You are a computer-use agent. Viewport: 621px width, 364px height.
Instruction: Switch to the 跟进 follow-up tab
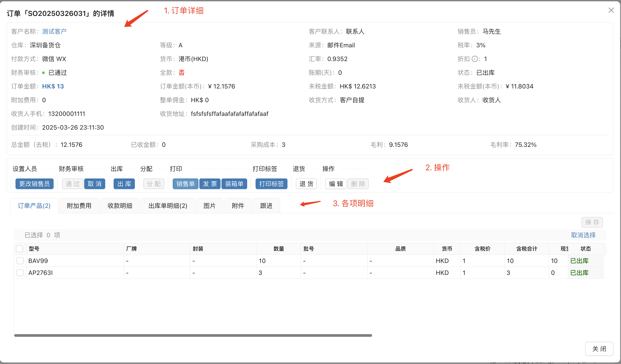tap(266, 205)
